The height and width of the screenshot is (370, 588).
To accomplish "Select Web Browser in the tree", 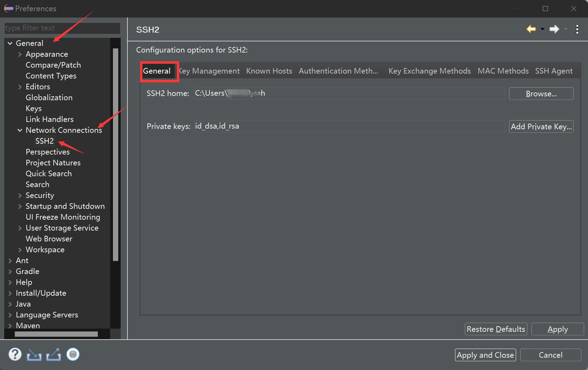I will (49, 239).
